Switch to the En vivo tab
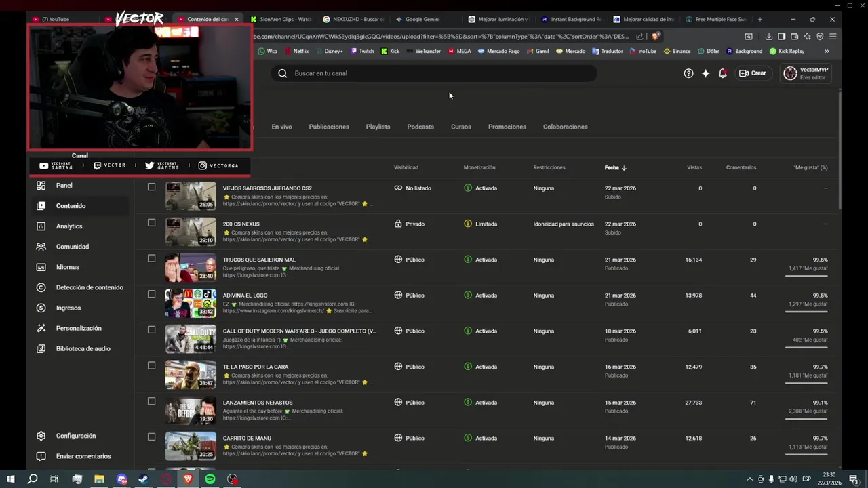The width and height of the screenshot is (868, 488). [x=281, y=127]
